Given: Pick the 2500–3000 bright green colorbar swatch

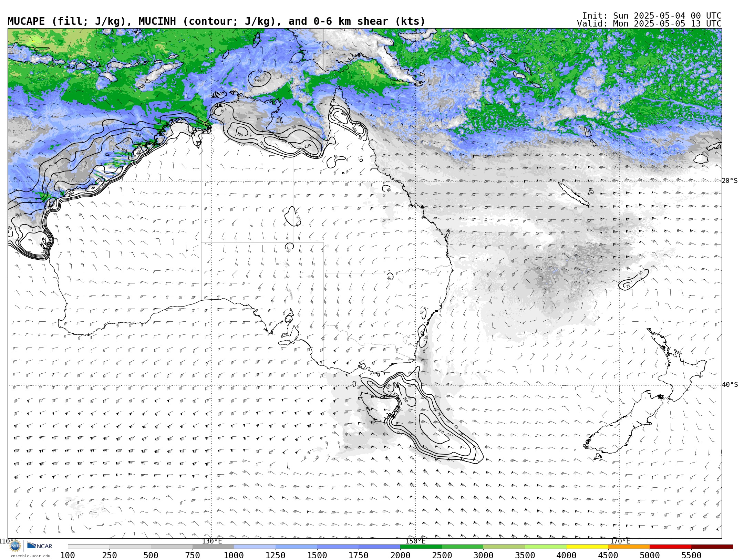Looking at the screenshot, I should [463, 547].
